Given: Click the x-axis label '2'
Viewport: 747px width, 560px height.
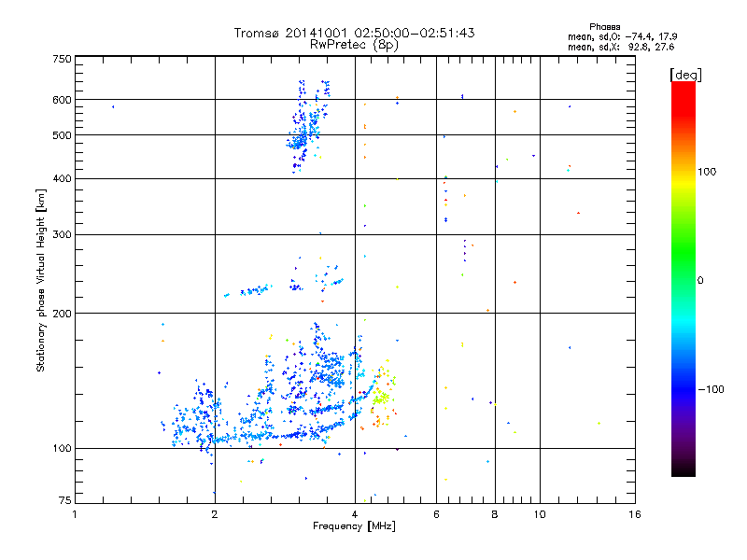Looking at the screenshot, I should coord(215,514).
